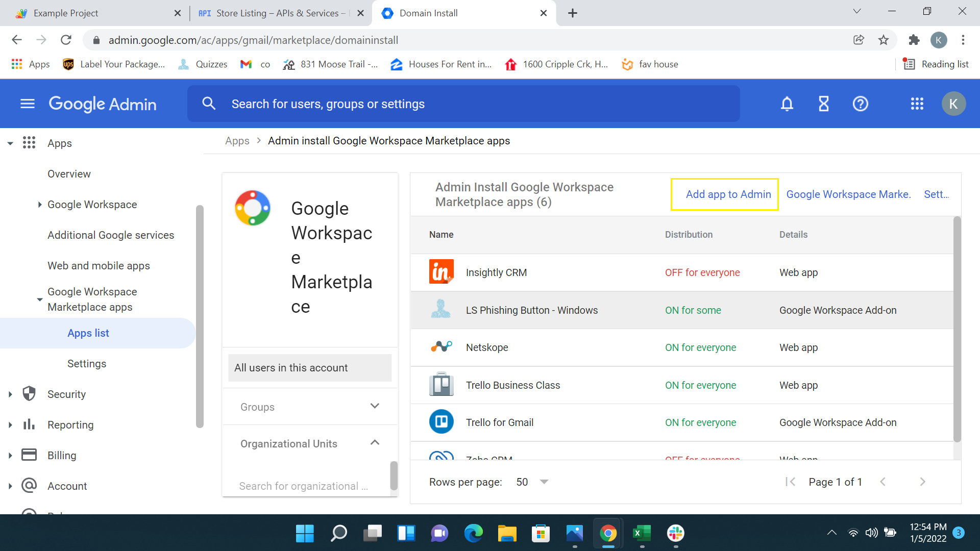
Task: Open the Chrome three-dot menu
Action: tap(963, 40)
